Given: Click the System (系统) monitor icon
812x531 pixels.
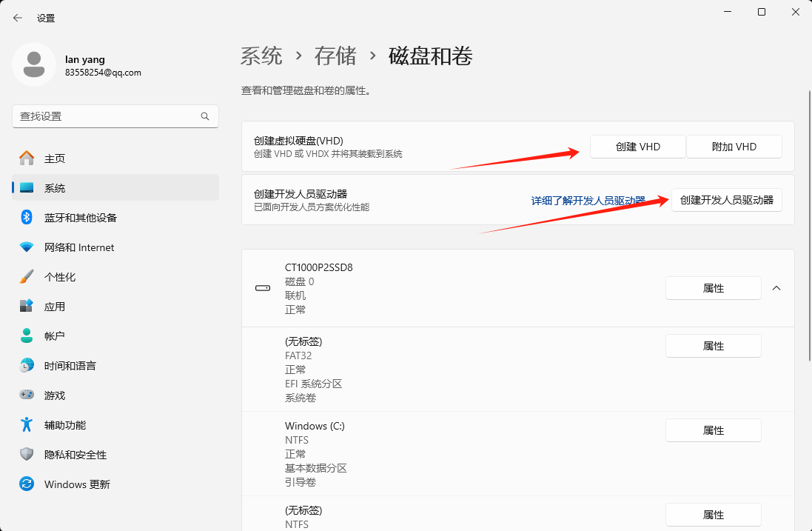Looking at the screenshot, I should click(x=27, y=187).
